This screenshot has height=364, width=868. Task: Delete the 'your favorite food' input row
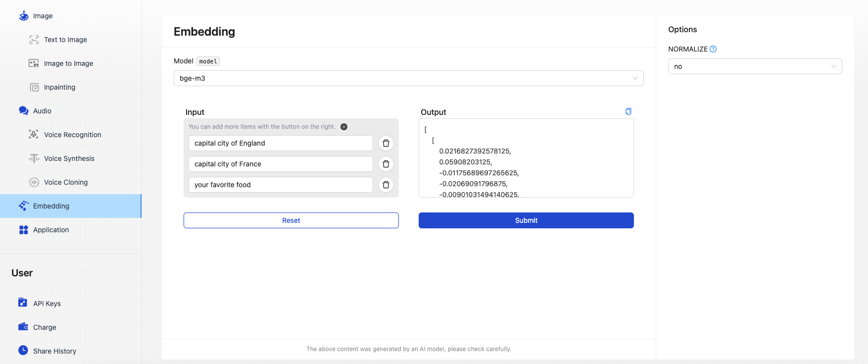[386, 185]
